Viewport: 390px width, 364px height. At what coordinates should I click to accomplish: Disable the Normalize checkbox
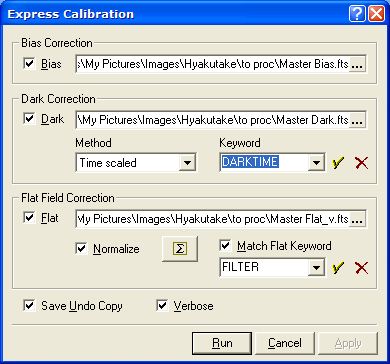[x=82, y=249]
